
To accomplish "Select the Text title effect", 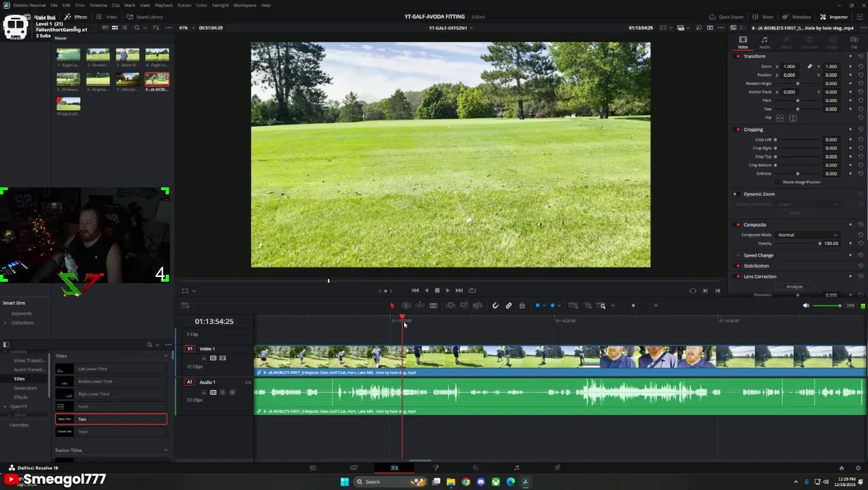I will [111, 419].
